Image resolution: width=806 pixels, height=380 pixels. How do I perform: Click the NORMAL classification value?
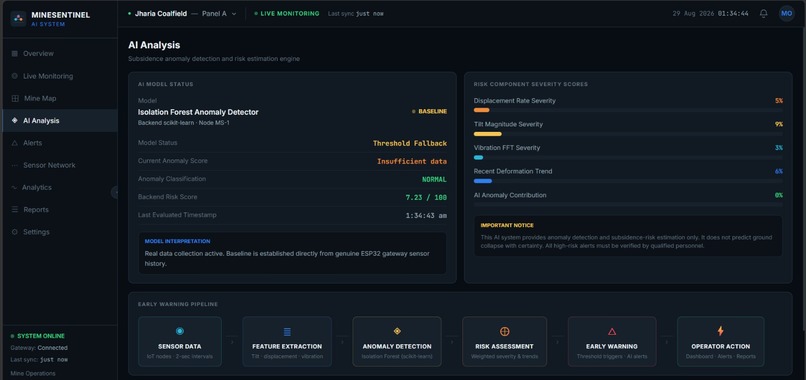pos(434,179)
